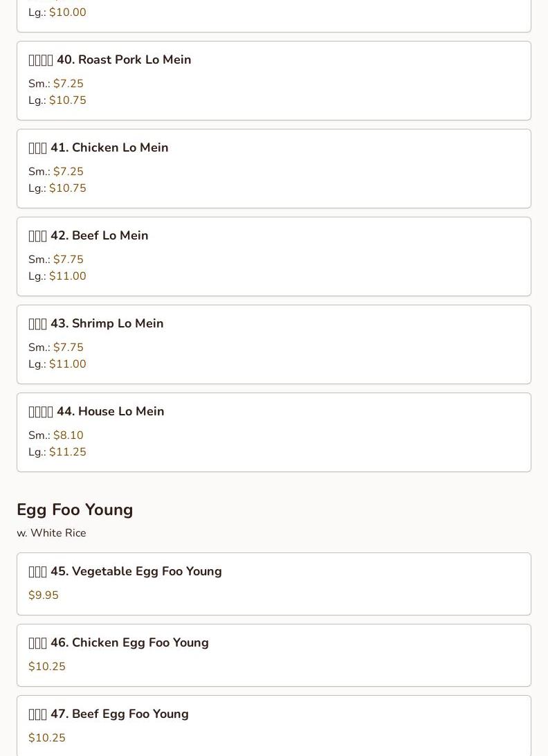This screenshot has width=548, height=756.
Task: Choose item 42 Beef Lo Mein
Action: click(x=89, y=235)
